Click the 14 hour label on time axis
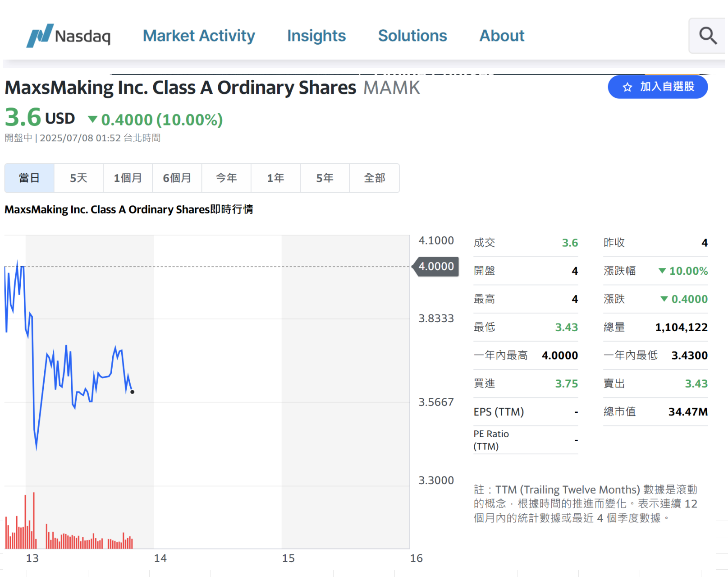The height and width of the screenshot is (577, 728). pyautogui.click(x=160, y=558)
